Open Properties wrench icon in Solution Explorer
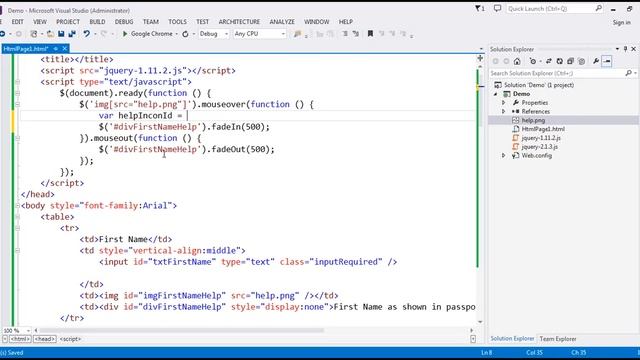This screenshot has height=360, width=640. coord(596,61)
